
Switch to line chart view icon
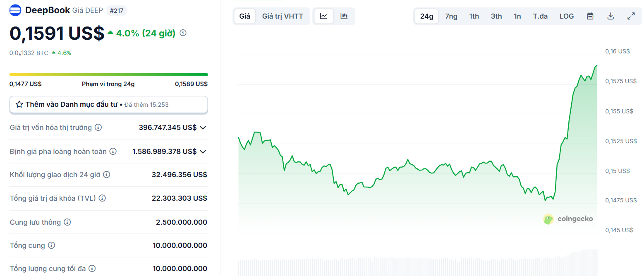[x=323, y=16]
